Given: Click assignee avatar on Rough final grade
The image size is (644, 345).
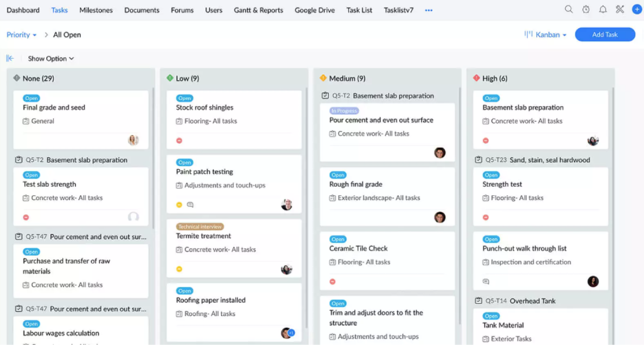Looking at the screenshot, I should [440, 217].
